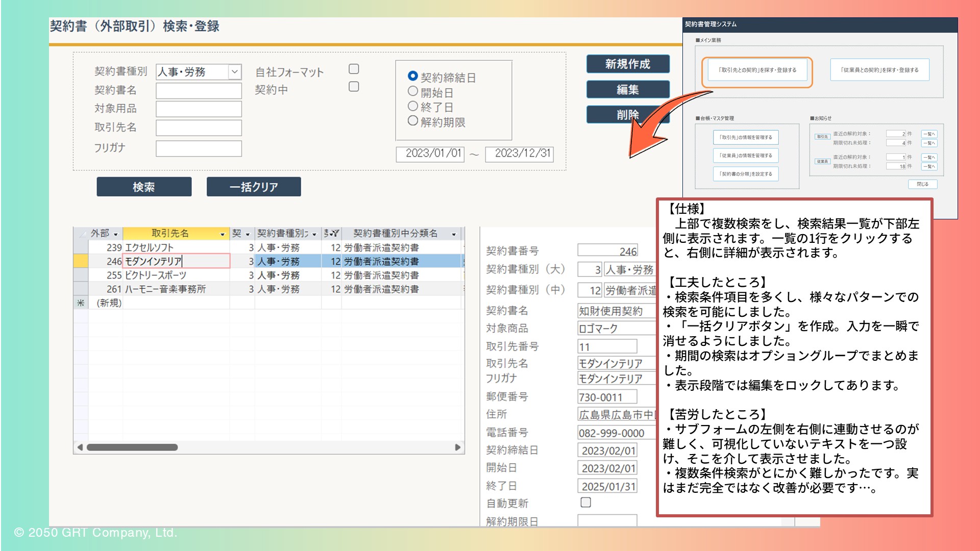This screenshot has height=551, width=980.
Task: Click the select-all corner of the datasheet
Action: point(81,234)
